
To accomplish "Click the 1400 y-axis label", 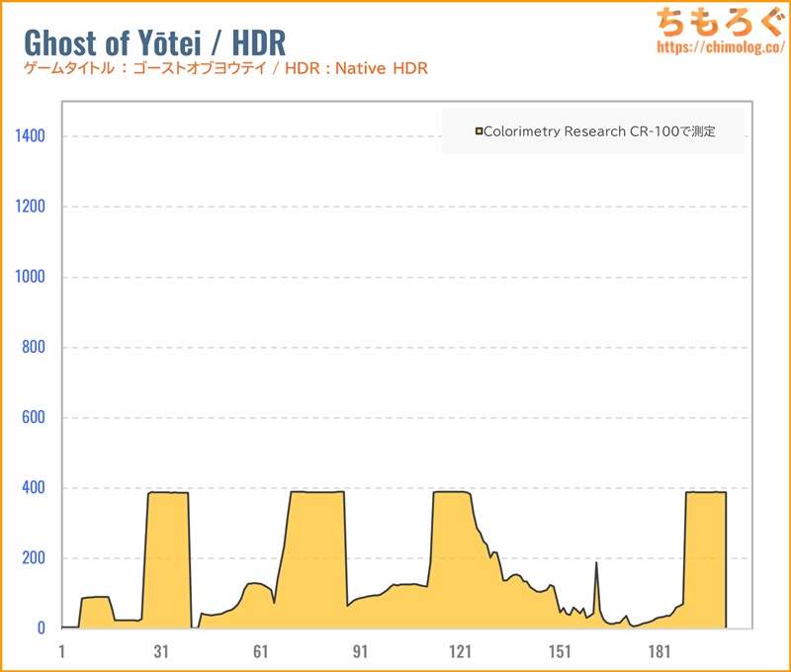I will pos(28,136).
